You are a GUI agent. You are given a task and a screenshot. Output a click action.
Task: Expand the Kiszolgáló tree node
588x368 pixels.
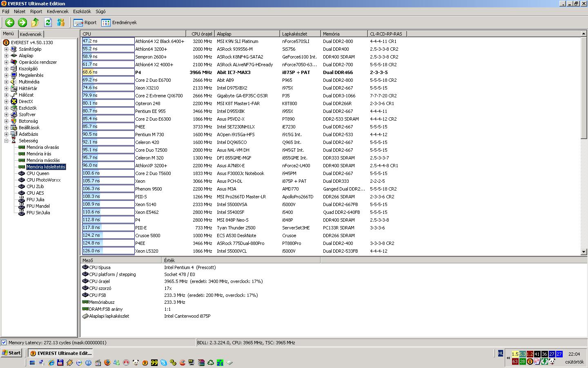point(6,69)
